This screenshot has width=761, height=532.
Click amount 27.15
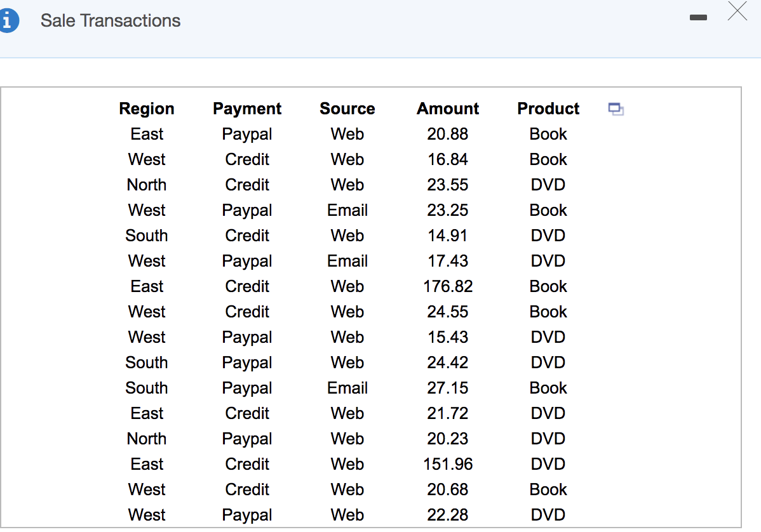tap(447, 388)
